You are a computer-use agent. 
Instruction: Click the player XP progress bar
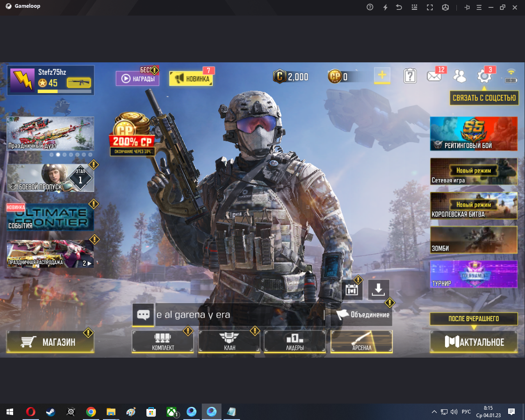point(64,91)
